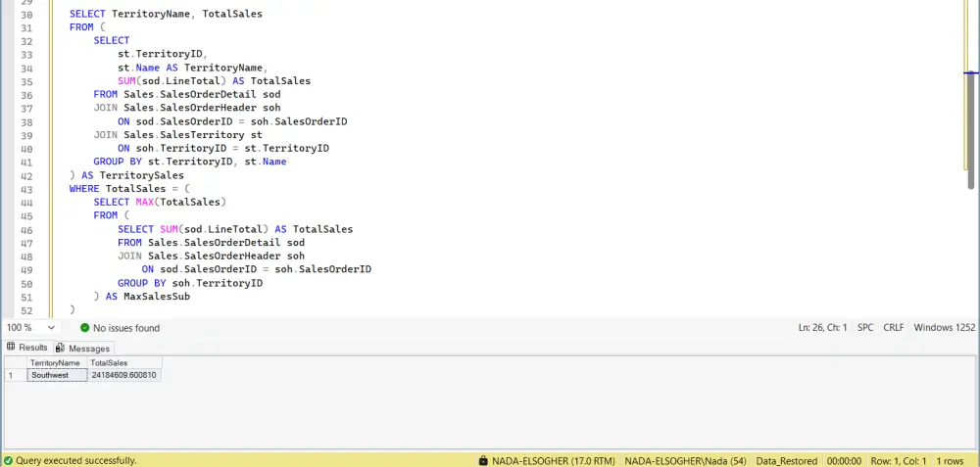
Task: Switch to the Results tab
Action: [26, 348]
